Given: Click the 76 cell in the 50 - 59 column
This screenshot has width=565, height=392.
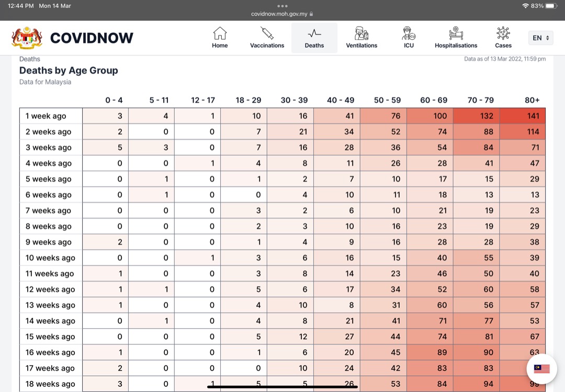Looking at the screenshot, I should (x=383, y=116).
